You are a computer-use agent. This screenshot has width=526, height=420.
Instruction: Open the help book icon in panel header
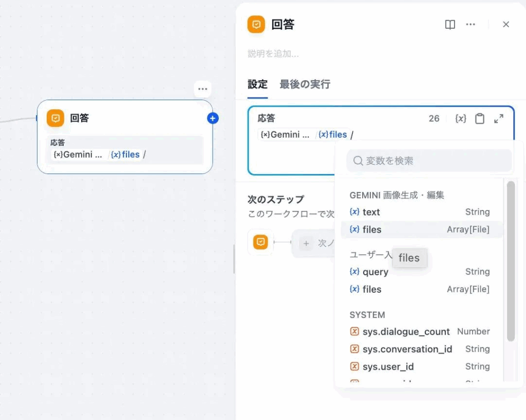click(x=450, y=25)
